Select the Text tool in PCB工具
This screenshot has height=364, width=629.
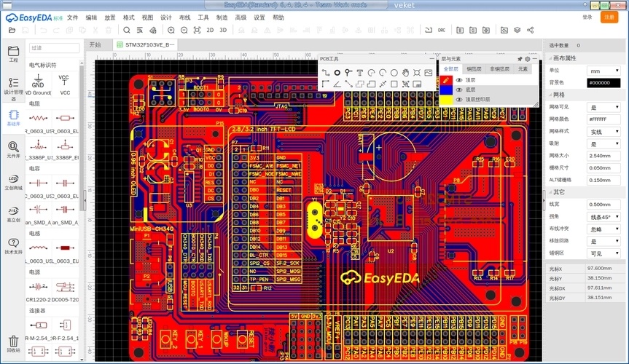coord(360,73)
